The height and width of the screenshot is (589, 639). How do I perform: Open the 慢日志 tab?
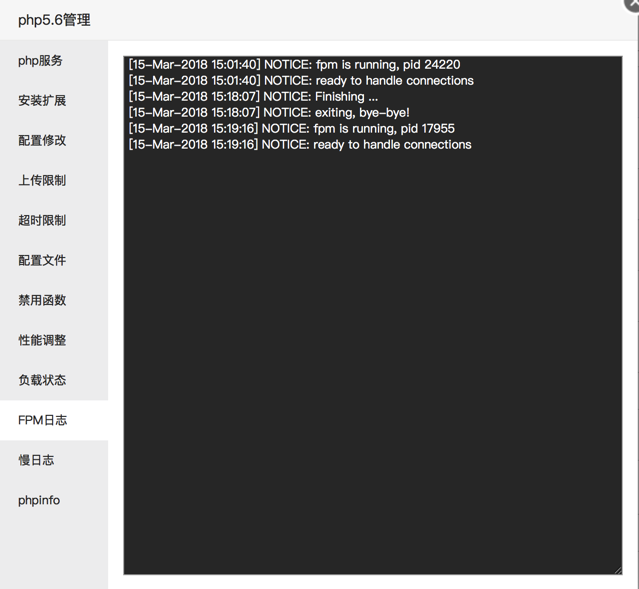tap(54, 460)
